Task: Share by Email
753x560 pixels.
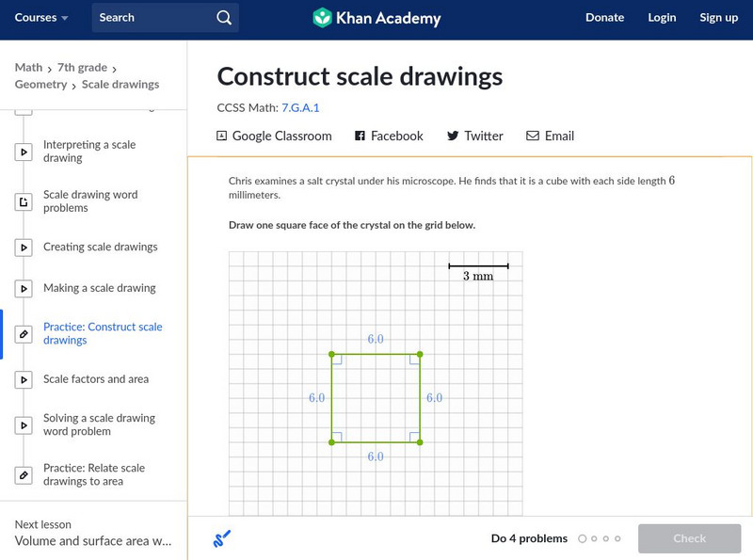Action: [550, 136]
